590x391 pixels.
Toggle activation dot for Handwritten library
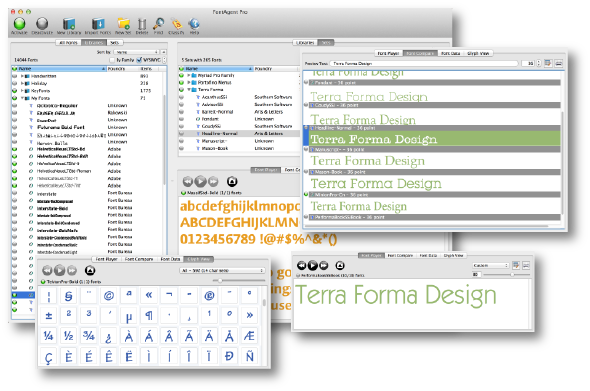(x=15, y=76)
